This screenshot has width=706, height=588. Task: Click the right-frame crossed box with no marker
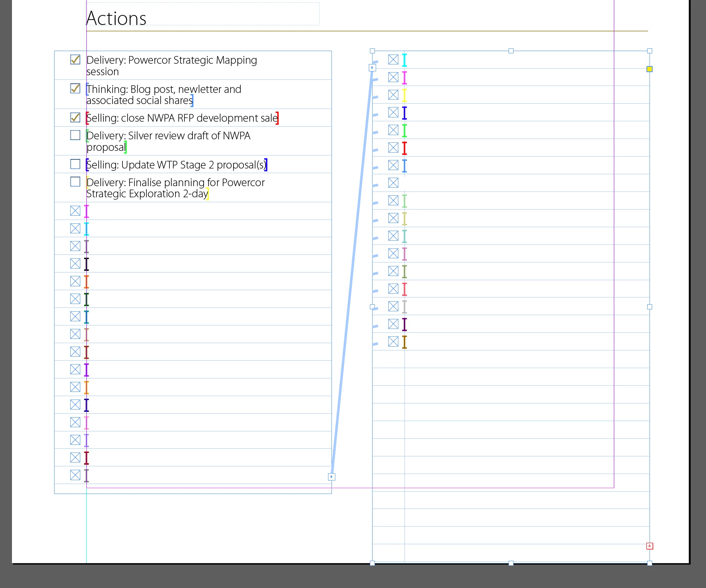(x=393, y=183)
